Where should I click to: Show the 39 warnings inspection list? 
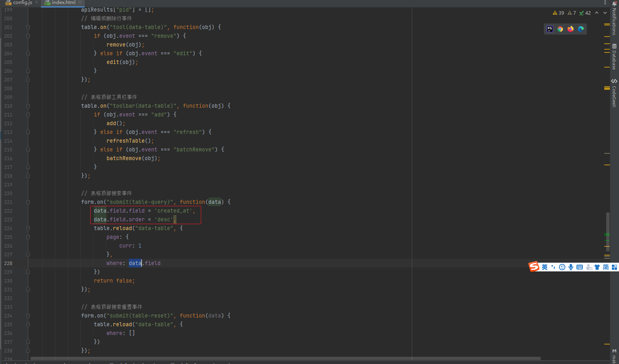point(559,13)
